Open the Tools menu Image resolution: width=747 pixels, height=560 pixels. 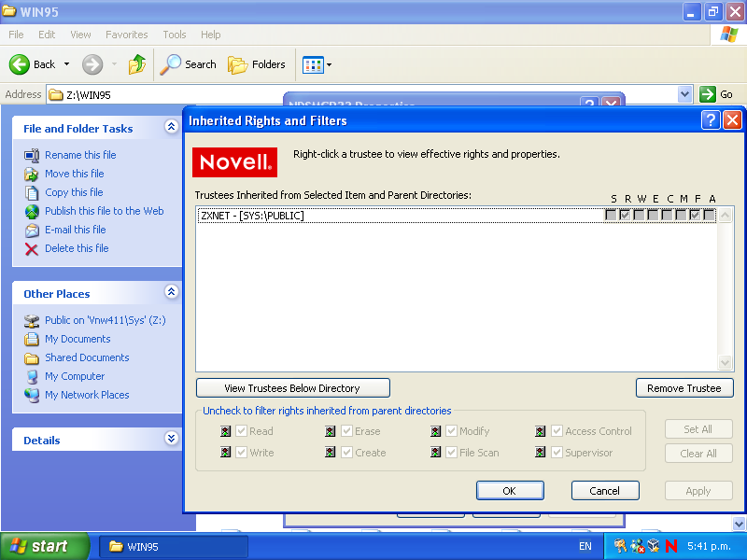pos(175,35)
